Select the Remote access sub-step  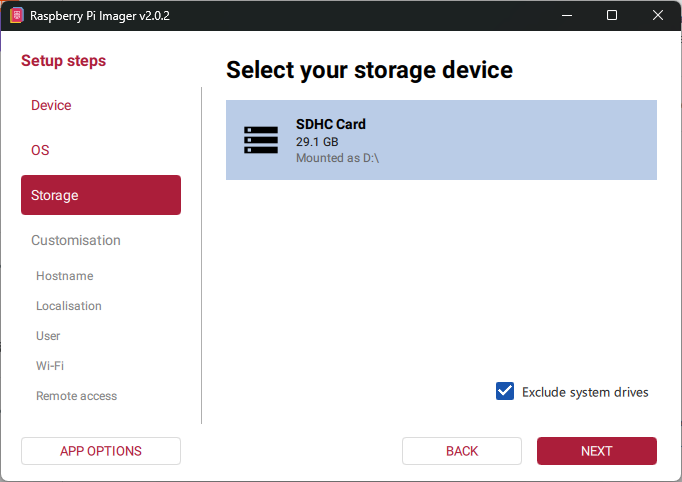click(x=76, y=396)
